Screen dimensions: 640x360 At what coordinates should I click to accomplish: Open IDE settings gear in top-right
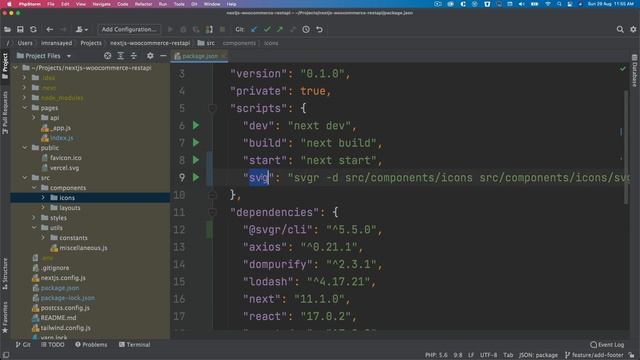(x=633, y=29)
